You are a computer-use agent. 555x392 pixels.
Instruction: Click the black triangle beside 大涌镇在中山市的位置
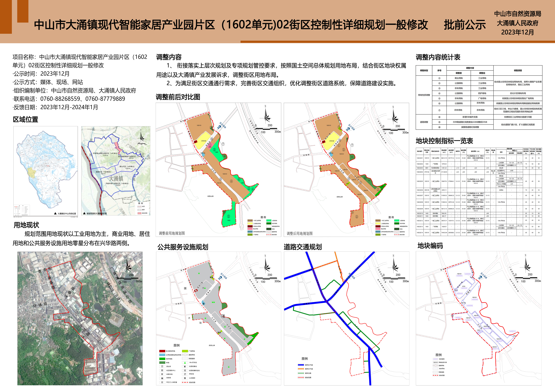(x=55, y=214)
